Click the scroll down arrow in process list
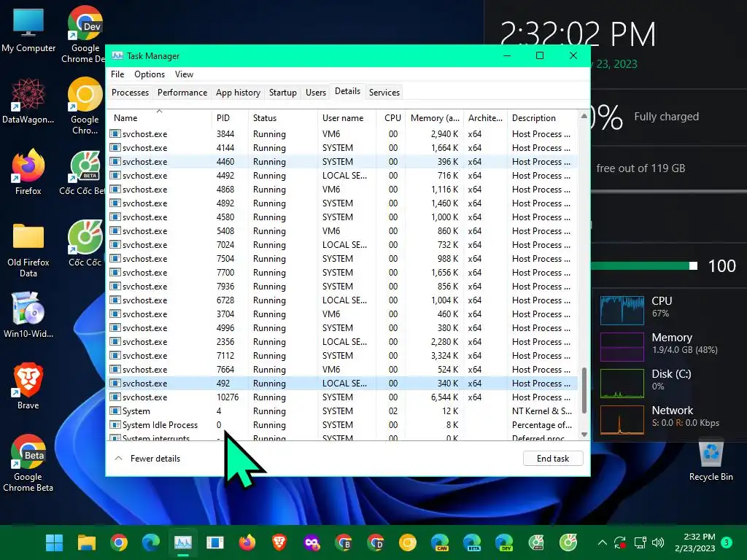Image resolution: width=747 pixels, height=560 pixels. coord(584,435)
